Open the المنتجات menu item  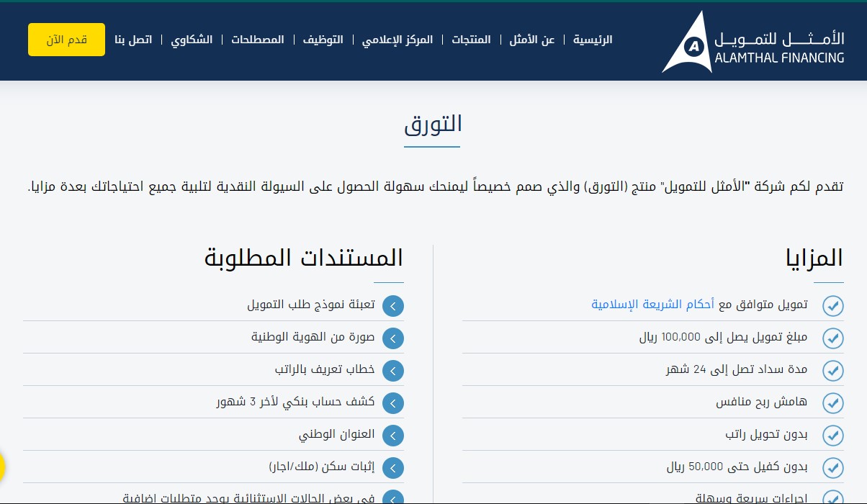471,40
